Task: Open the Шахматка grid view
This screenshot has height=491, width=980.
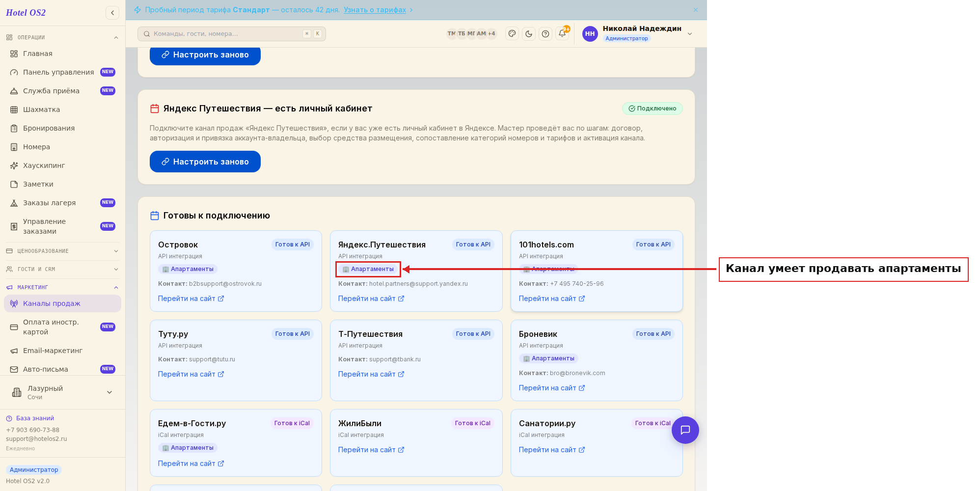Action: coord(62,109)
